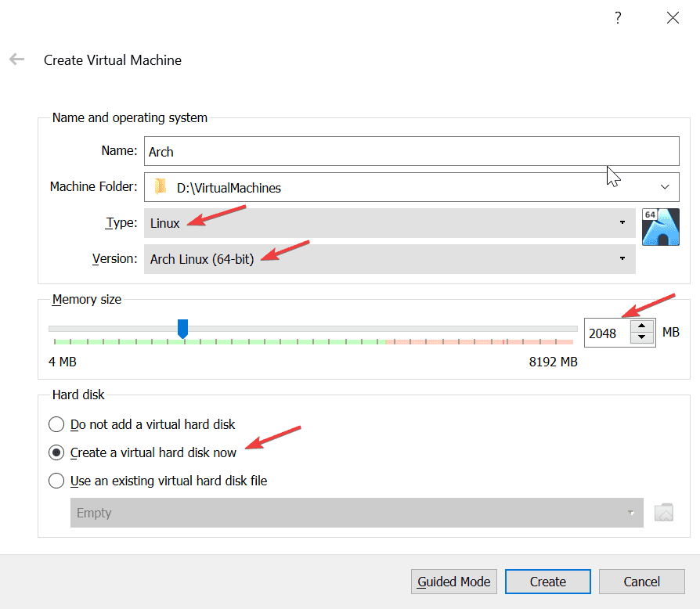
Task: Select Do not add a virtual hard disk
Action: (142, 424)
